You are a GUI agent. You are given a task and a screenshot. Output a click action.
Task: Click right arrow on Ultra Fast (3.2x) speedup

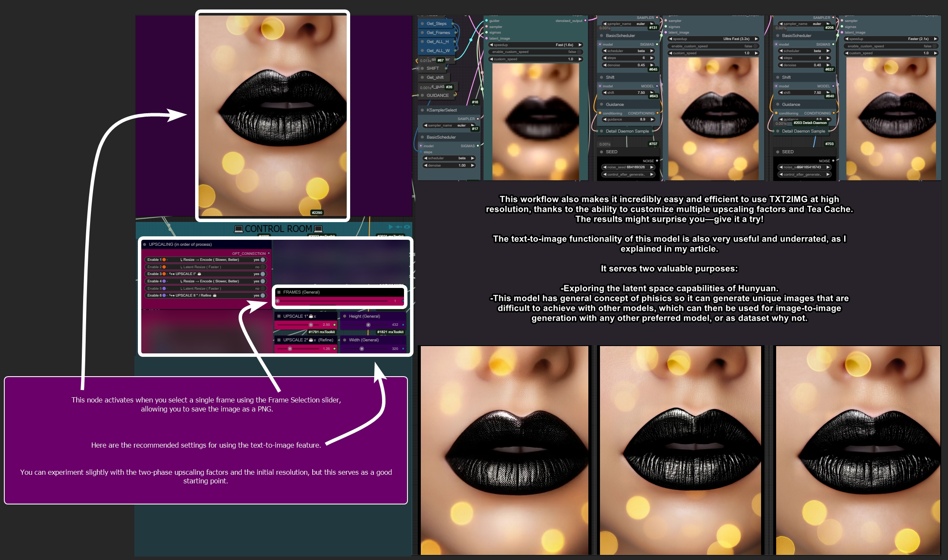[x=756, y=39]
